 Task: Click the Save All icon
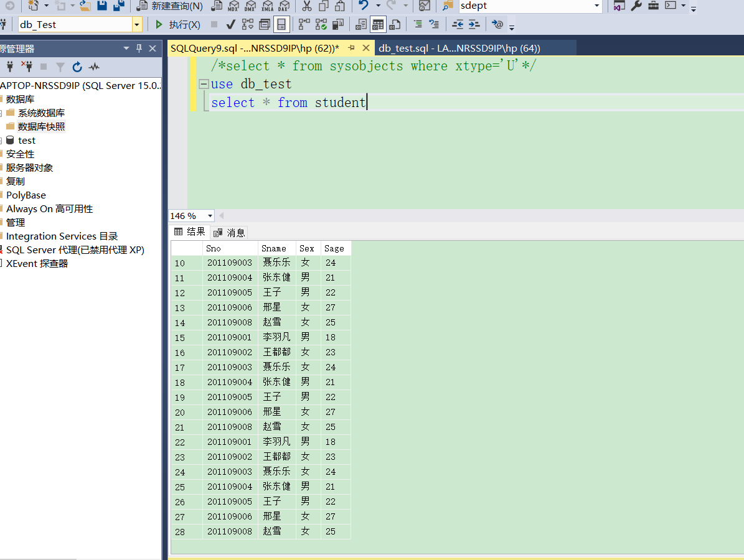119,6
